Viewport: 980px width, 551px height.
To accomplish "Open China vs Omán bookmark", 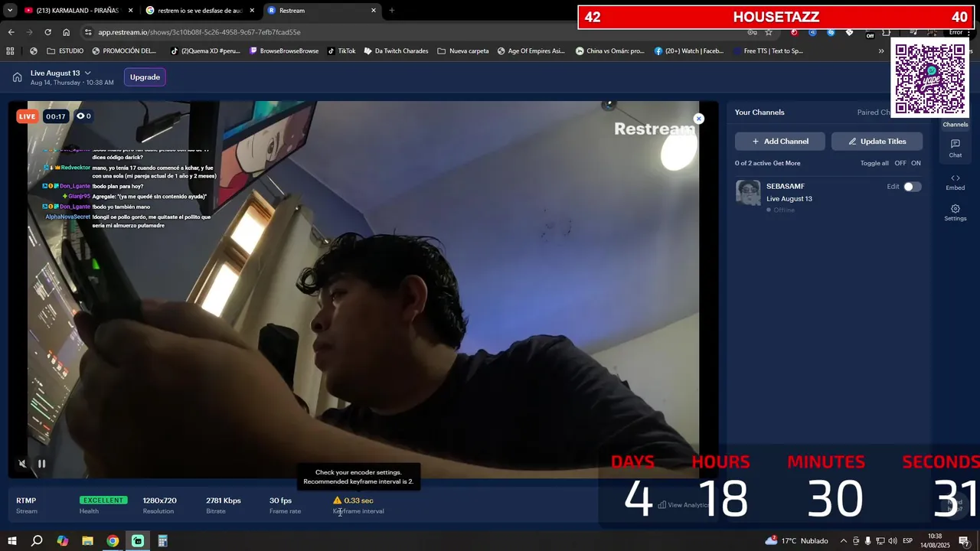I will pyautogui.click(x=609, y=51).
